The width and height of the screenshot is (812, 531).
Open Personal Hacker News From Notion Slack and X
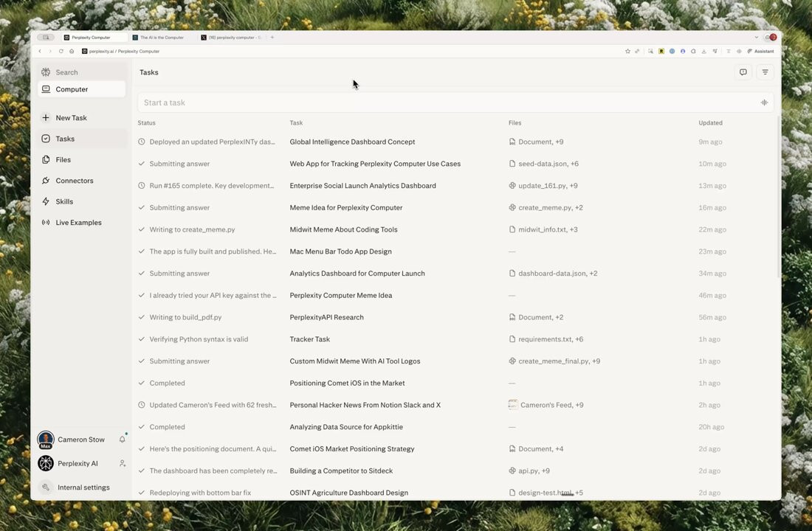pyautogui.click(x=365, y=405)
